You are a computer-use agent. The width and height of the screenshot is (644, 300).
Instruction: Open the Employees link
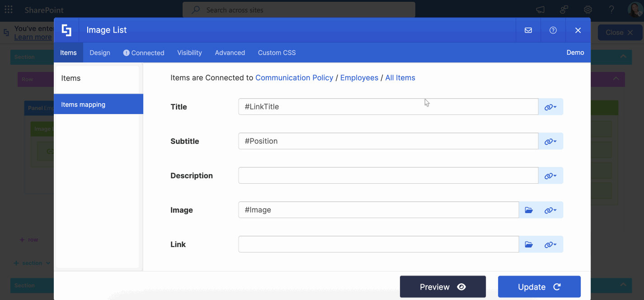pyautogui.click(x=359, y=78)
